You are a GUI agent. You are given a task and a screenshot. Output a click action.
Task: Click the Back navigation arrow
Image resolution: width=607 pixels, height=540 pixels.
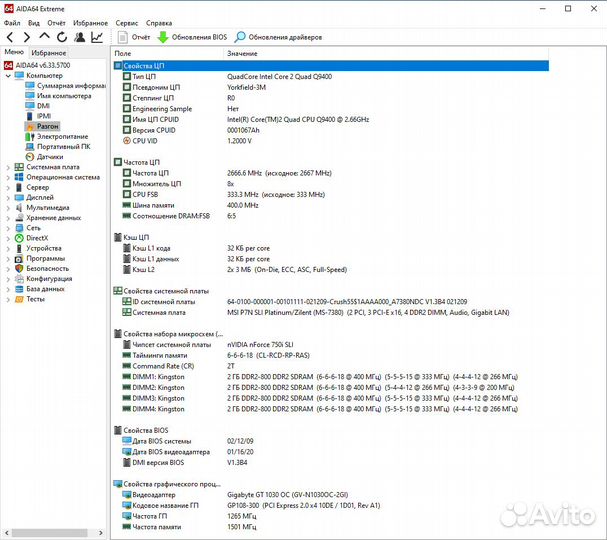pyautogui.click(x=10, y=37)
